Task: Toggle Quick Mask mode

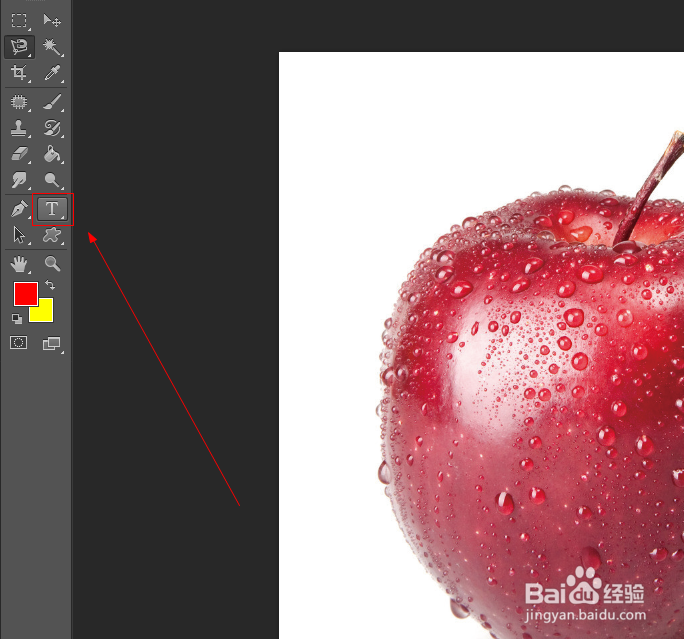Action: (18, 343)
